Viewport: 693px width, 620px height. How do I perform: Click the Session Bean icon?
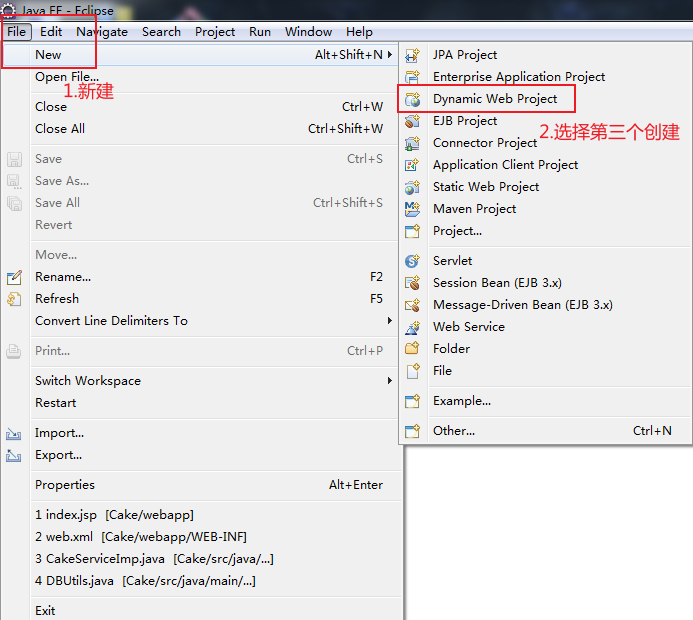[x=412, y=283]
